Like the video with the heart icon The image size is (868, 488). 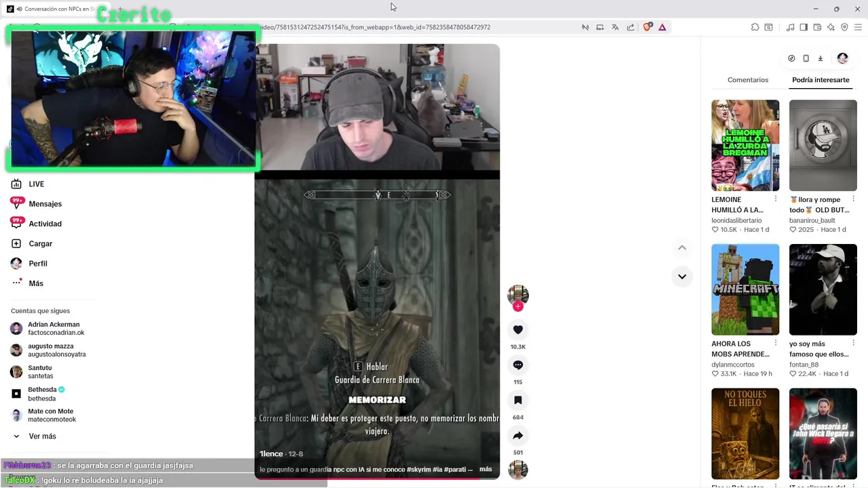click(518, 329)
